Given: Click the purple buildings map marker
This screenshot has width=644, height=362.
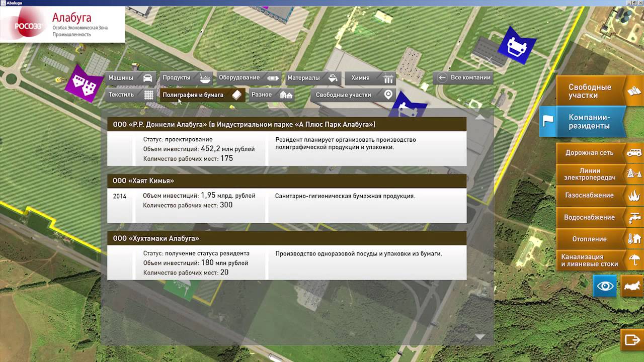Looking at the screenshot, I should pyautogui.click(x=84, y=83).
